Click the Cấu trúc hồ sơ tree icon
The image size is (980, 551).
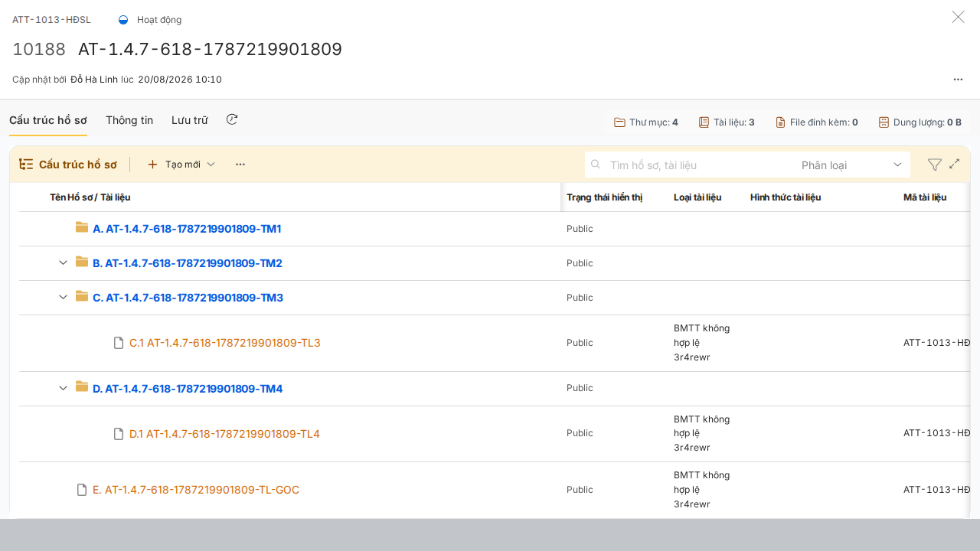click(x=26, y=165)
